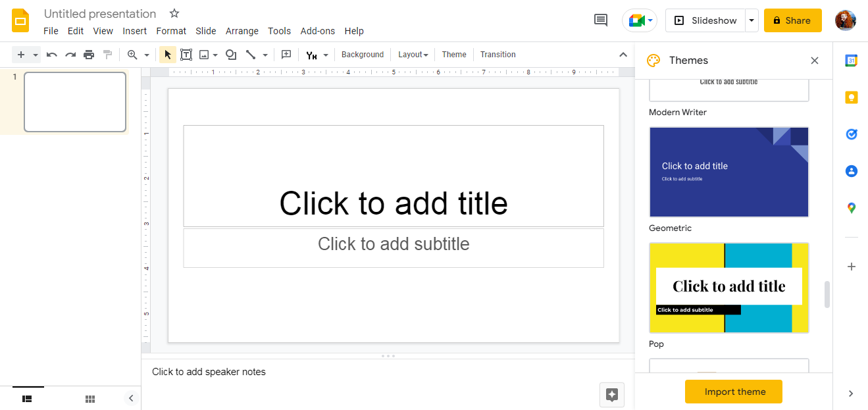Click the zoom magnifier tool

pos(132,55)
